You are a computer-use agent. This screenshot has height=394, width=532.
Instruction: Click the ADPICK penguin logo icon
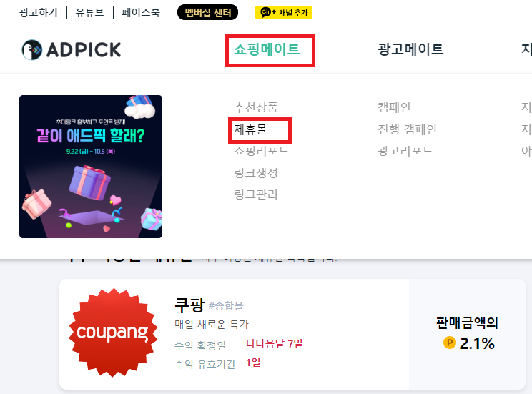tap(32, 50)
